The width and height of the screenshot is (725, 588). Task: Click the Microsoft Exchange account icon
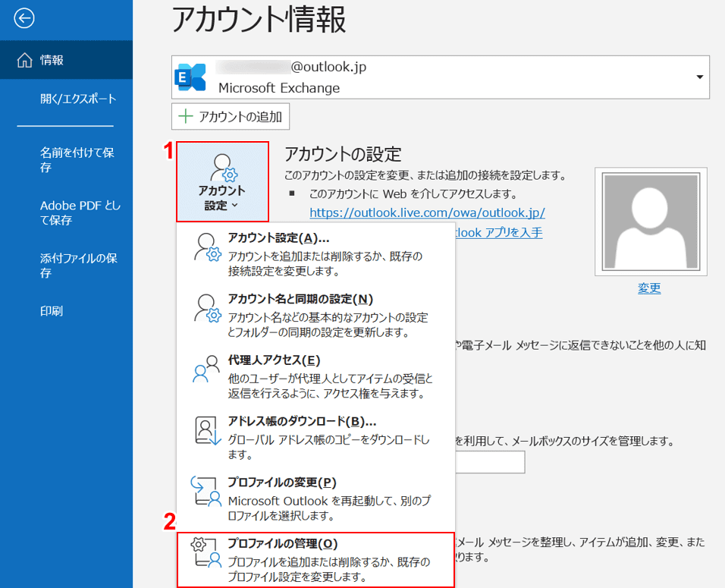point(190,77)
